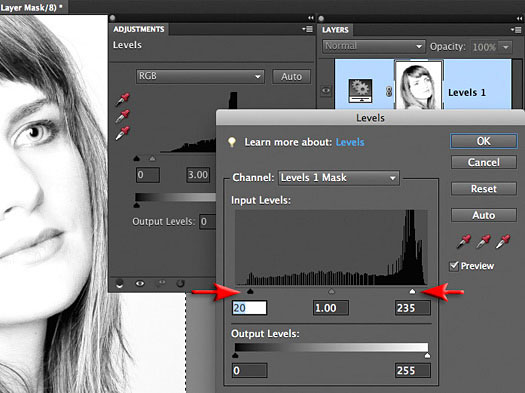Click the Adjustments shadow input field showing 0
The height and width of the screenshot is (393, 525).
[148, 175]
